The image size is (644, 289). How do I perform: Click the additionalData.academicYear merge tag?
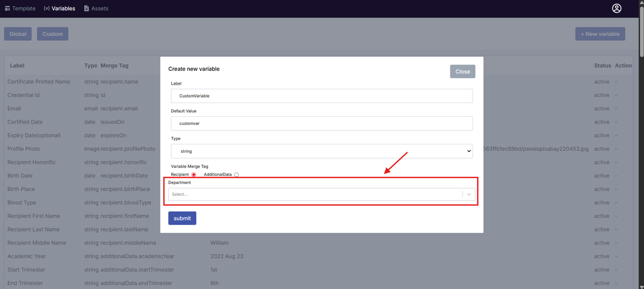coord(137,256)
